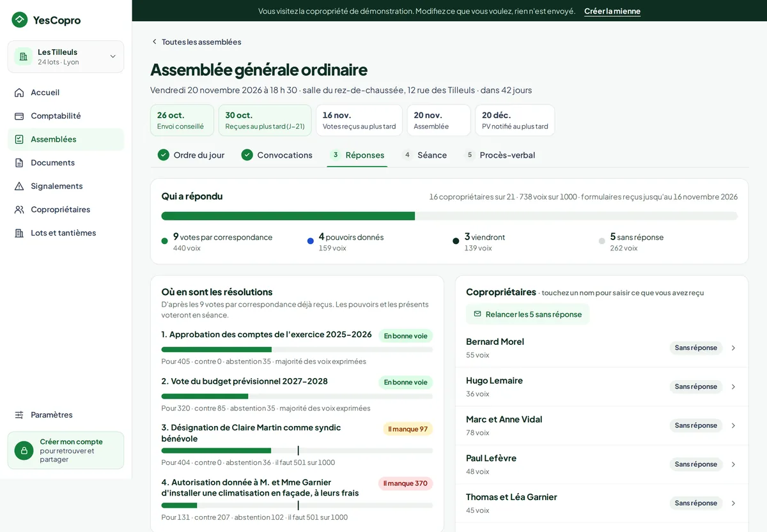Click the Comptabilité card icon
Image resolution: width=767 pixels, height=532 pixels.
click(19, 116)
